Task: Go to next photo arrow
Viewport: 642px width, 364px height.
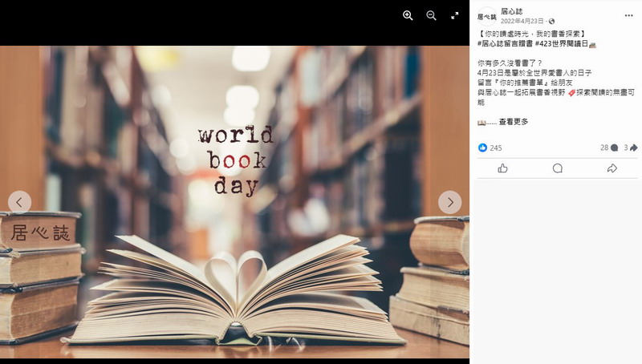Action: (x=450, y=202)
